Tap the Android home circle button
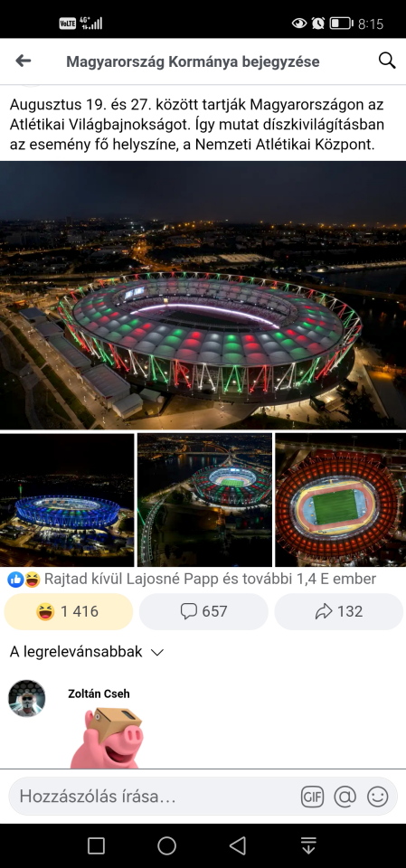Viewport: 406px width, 868px height. 166,846
